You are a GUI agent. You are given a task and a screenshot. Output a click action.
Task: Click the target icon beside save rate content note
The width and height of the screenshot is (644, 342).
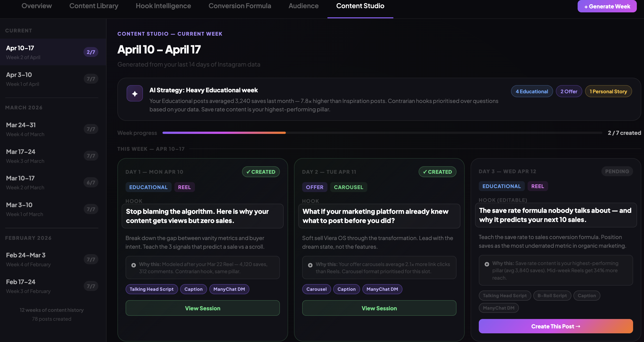click(x=486, y=264)
